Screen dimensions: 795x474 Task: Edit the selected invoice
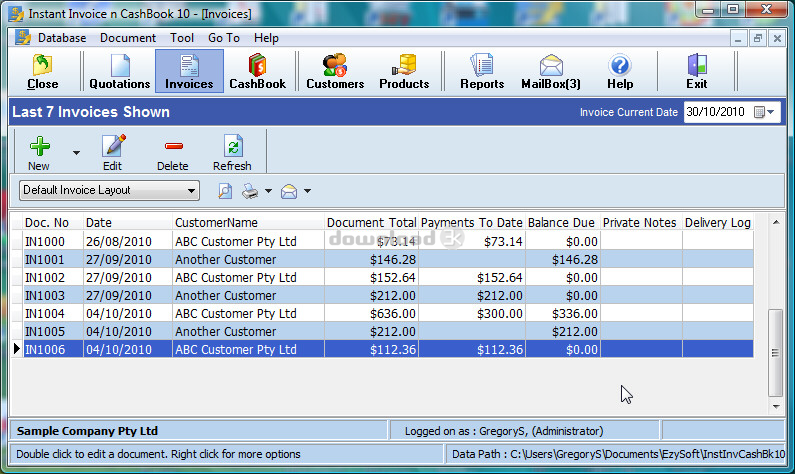(x=113, y=153)
